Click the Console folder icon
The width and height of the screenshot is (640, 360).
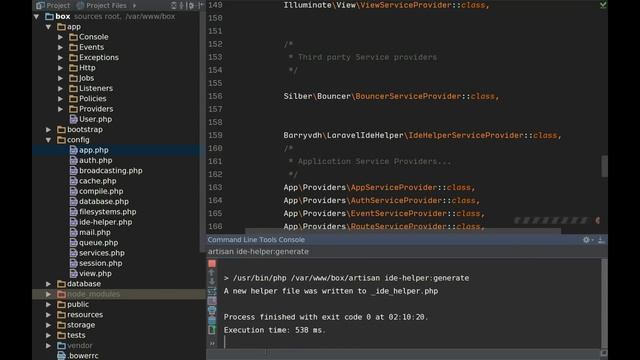(73, 37)
